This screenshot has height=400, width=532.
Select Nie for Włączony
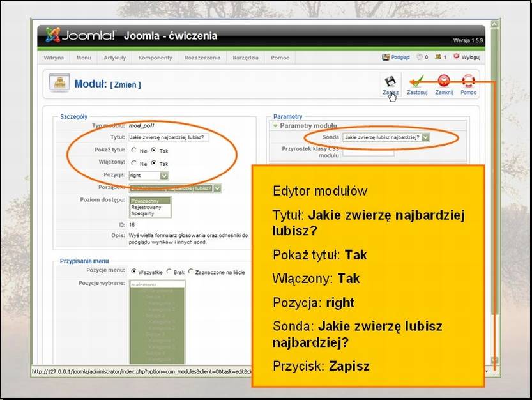click(133, 164)
